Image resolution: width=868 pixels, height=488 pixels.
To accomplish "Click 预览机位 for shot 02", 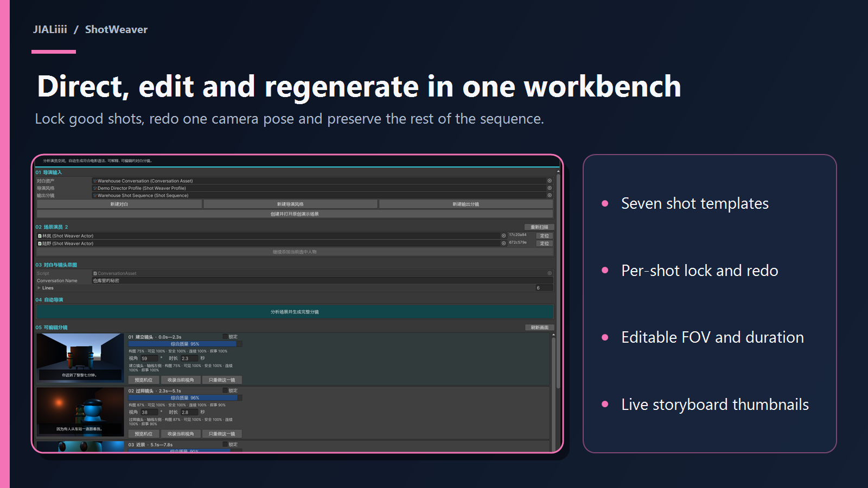I will 144,434.
